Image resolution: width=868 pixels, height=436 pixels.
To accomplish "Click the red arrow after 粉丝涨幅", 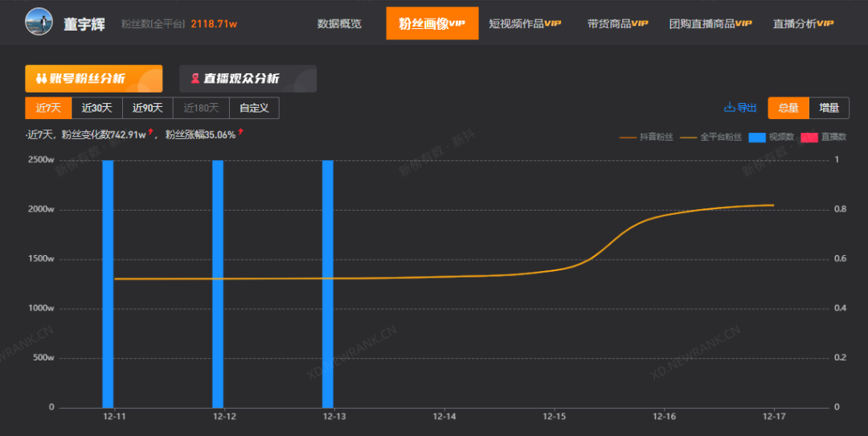I will (x=240, y=133).
